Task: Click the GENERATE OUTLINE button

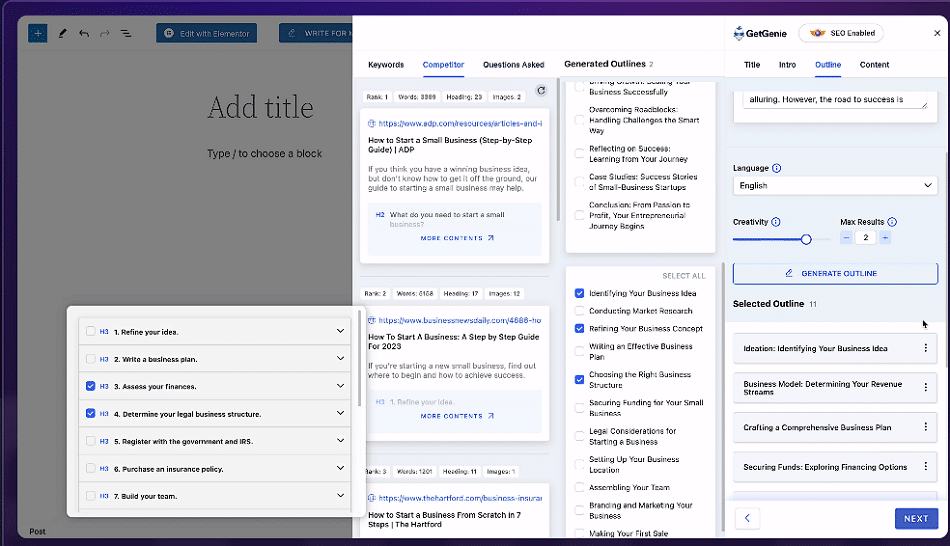Action: (835, 273)
